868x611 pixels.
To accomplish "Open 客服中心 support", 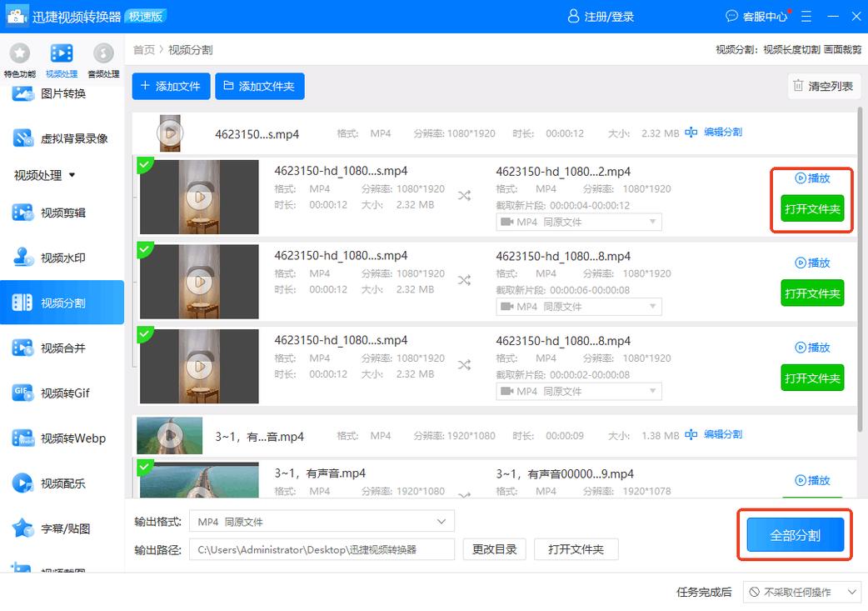I will [x=756, y=17].
